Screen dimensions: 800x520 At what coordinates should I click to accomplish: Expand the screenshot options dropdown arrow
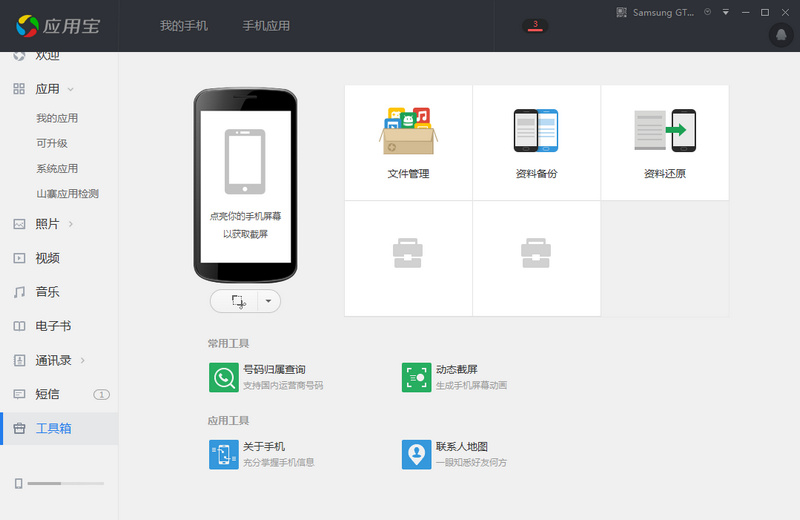click(x=269, y=301)
